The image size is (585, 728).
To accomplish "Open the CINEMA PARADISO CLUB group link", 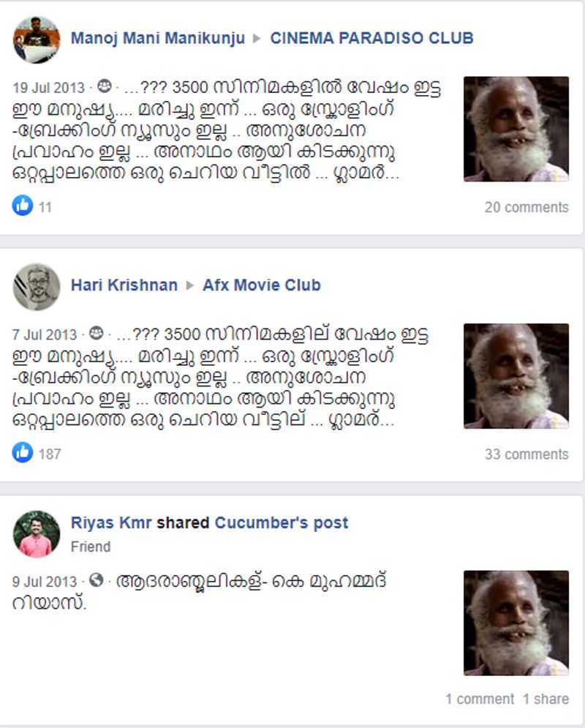I will [371, 38].
